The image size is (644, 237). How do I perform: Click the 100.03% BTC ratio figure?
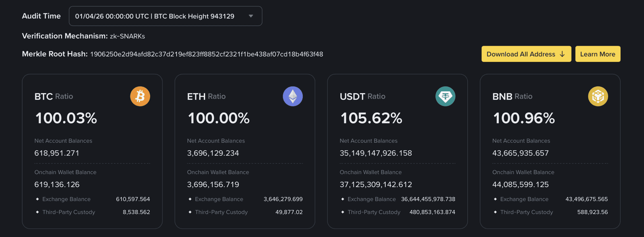click(66, 118)
